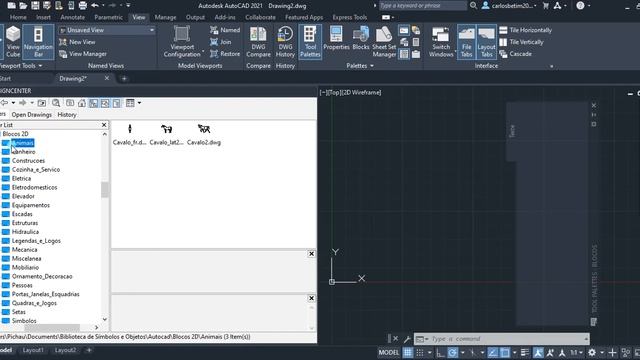This screenshot has height=360, width=640.
Task: Open the Help question mark icon
Action: coord(580,6)
